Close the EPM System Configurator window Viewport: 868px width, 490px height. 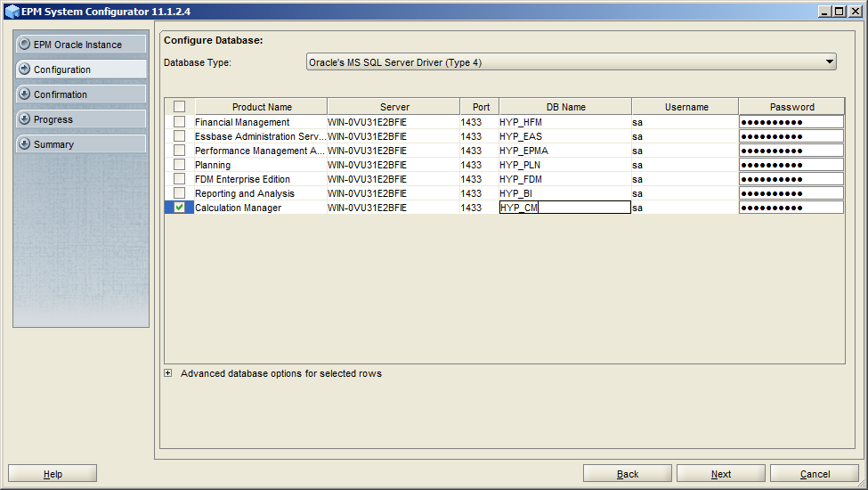pyautogui.click(x=855, y=11)
